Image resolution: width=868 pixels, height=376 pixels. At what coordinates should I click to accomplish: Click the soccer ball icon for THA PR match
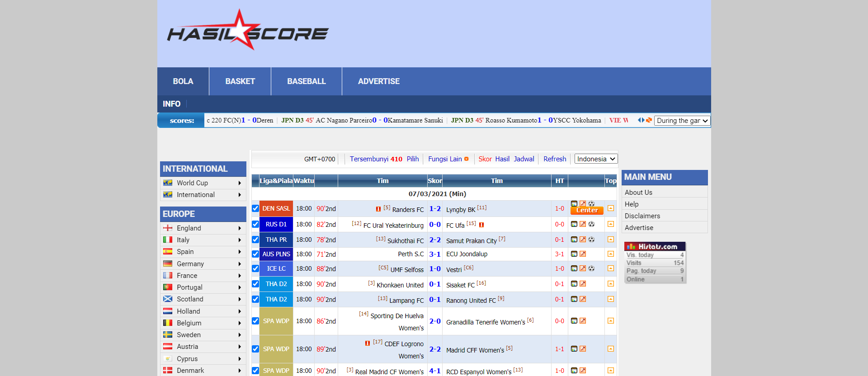(x=591, y=240)
